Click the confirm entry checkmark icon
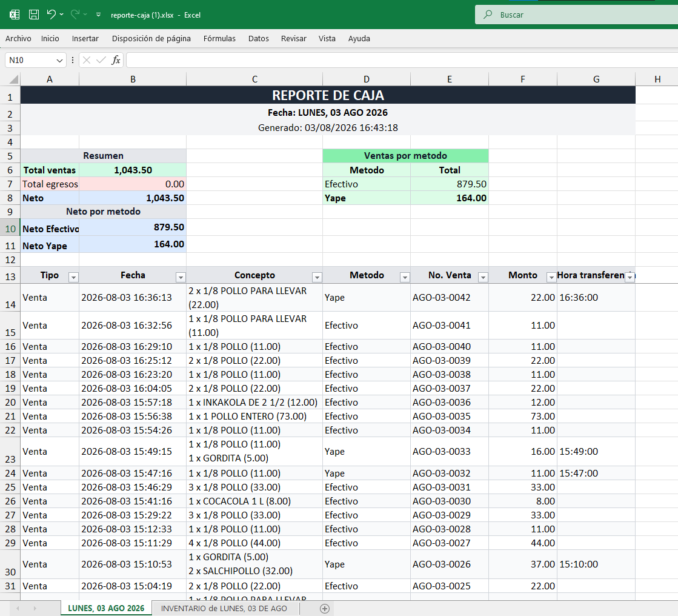The width and height of the screenshot is (678, 616). (101, 60)
